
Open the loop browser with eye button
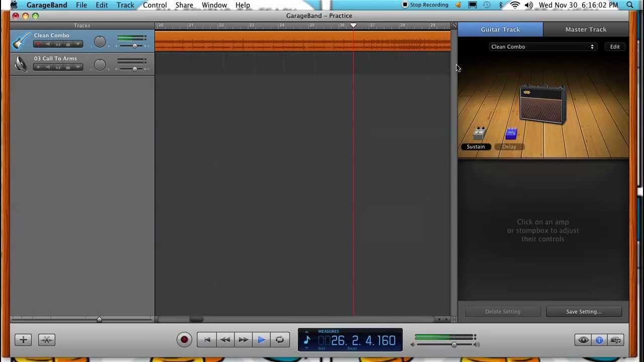click(x=583, y=340)
